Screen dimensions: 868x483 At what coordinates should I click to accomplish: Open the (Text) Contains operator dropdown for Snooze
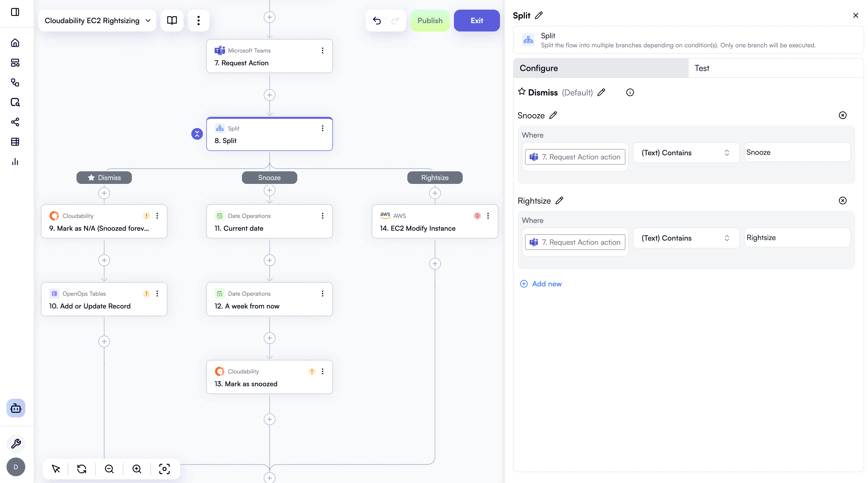tap(685, 153)
